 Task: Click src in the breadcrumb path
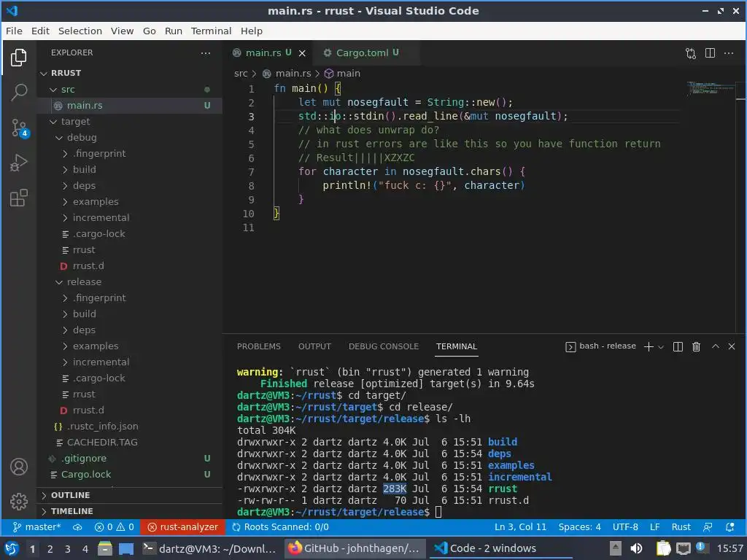point(241,74)
